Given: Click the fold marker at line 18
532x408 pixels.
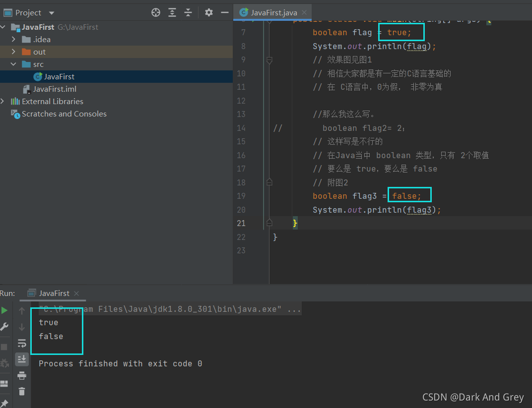Looking at the screenshot, I should coord(269,182).
